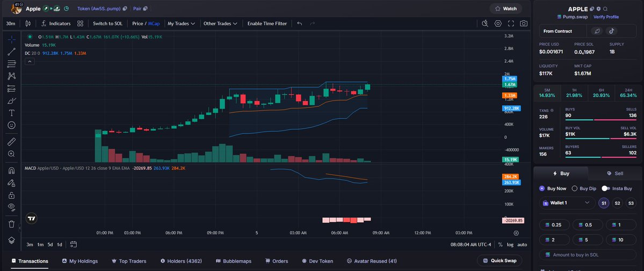Open the object tree layers icon
Viewport: 644px width, 271px height.
[x=11, y=240]
